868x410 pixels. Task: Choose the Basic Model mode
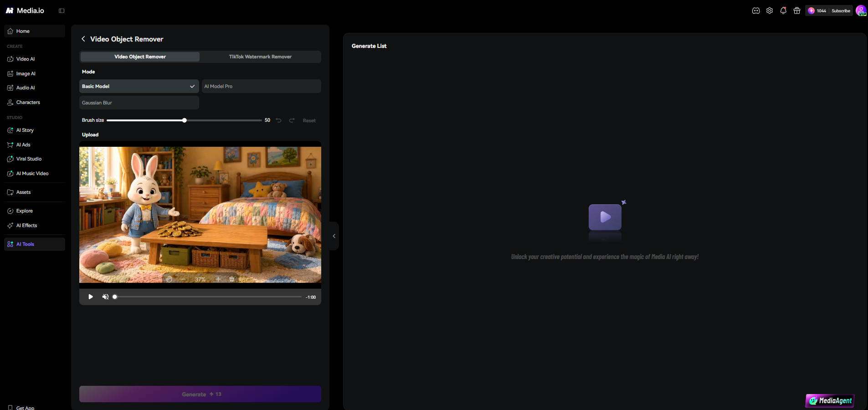coord(139,86)
